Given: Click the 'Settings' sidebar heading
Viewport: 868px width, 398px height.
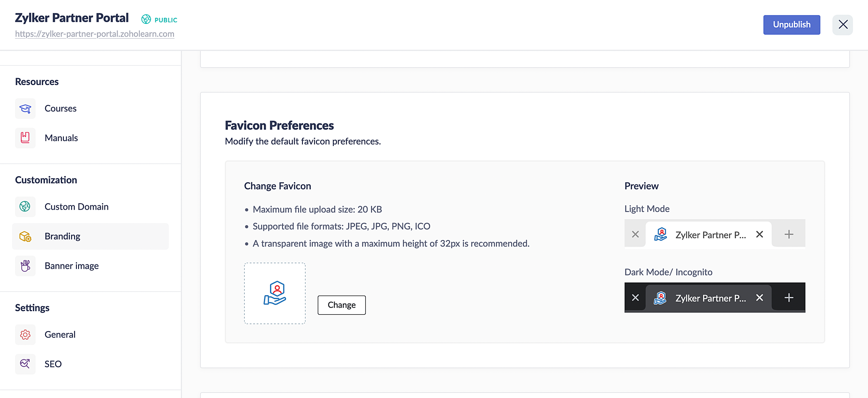Looking at the screenshot, I should [32, 308].
